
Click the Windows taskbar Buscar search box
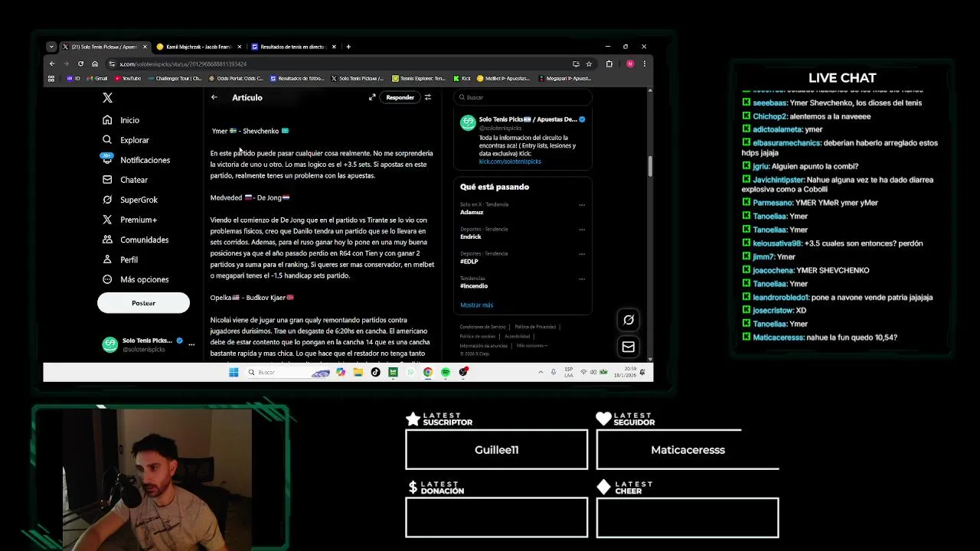[x=287, y=373]
